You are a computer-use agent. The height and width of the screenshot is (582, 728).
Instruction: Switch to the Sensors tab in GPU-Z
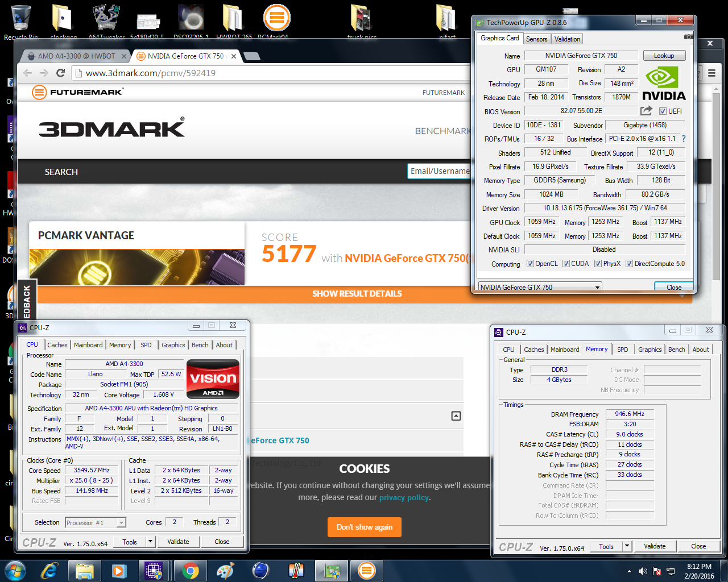click(x=536, y=39)
